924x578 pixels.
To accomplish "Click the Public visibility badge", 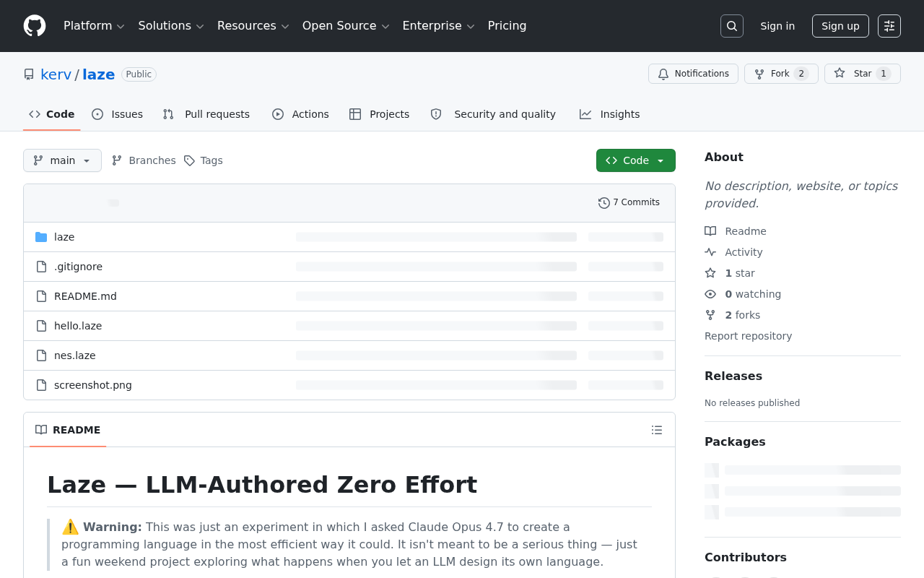I will pos(139,74).
